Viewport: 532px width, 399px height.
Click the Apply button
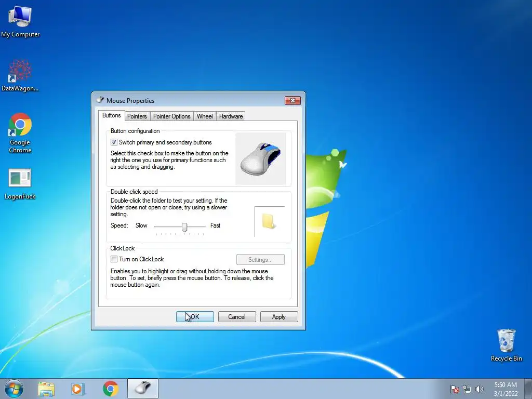point(279,316)
